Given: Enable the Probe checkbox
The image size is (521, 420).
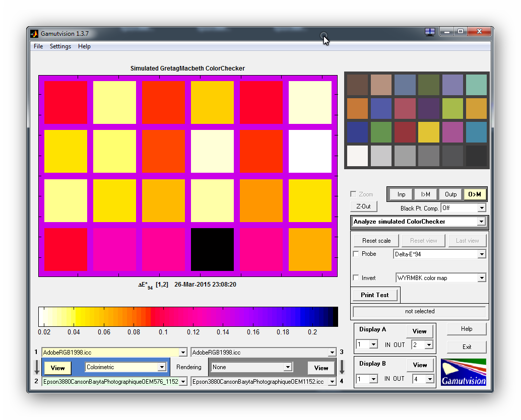Looking at the screenshot, I should click(356, 254).
